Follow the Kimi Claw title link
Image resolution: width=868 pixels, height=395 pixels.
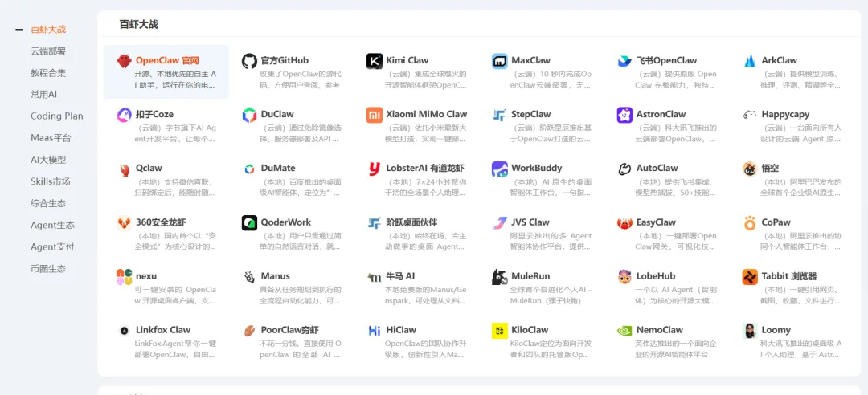click(x=407, y=60)
